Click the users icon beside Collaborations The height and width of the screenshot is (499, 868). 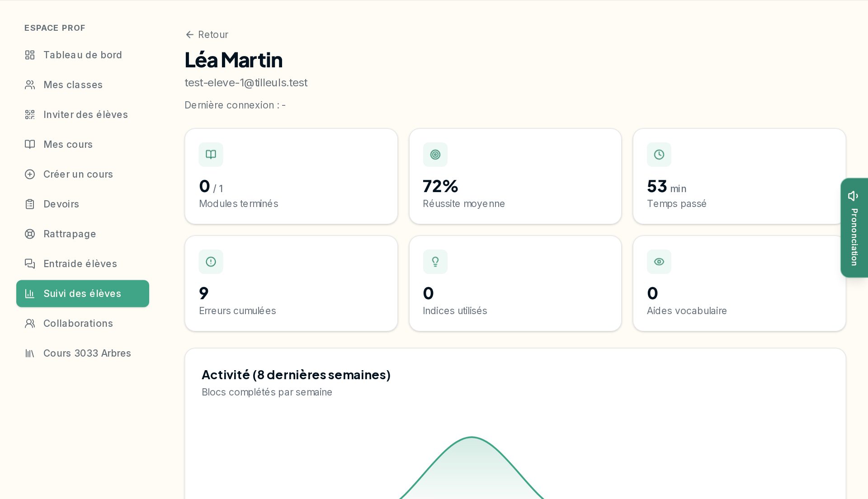(x=30, y=324)
